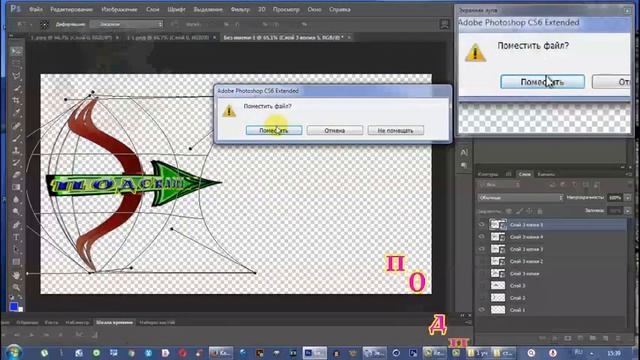
Task: Select the Hand tool
Action: (x=16, y=275)
